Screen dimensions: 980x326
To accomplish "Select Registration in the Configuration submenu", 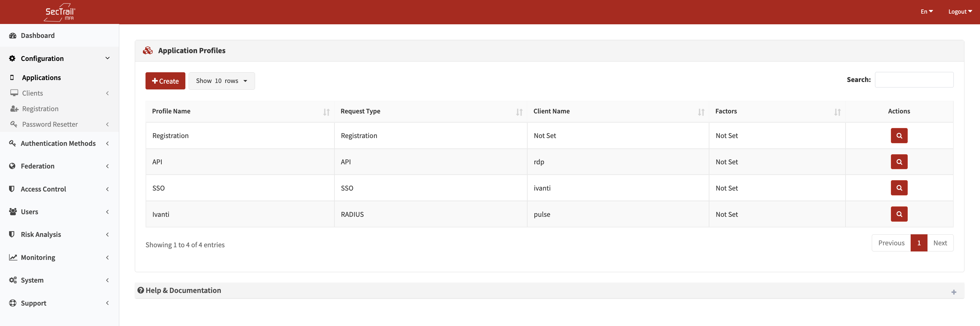I will pos(40,109).
